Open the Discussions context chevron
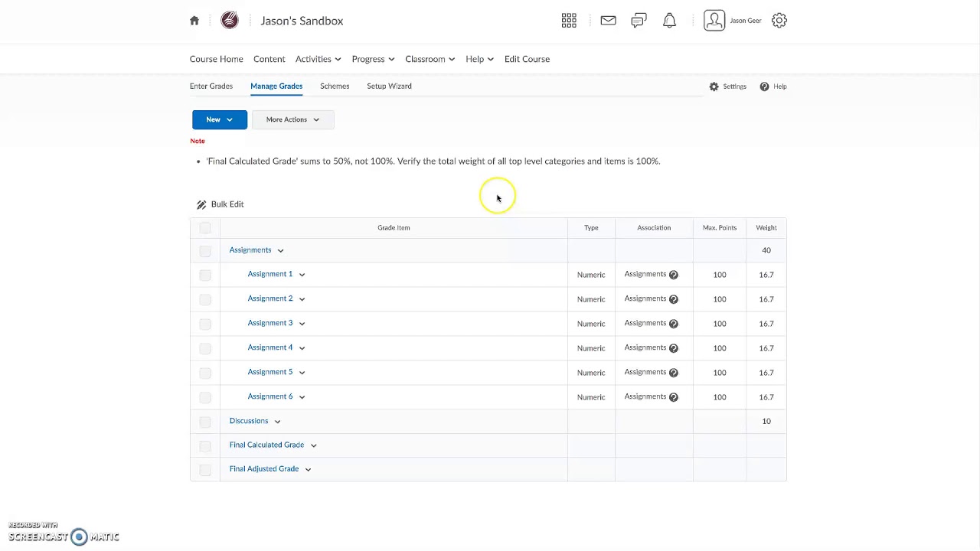The height and width of the screenshot is (551, 980). [277, 421]
